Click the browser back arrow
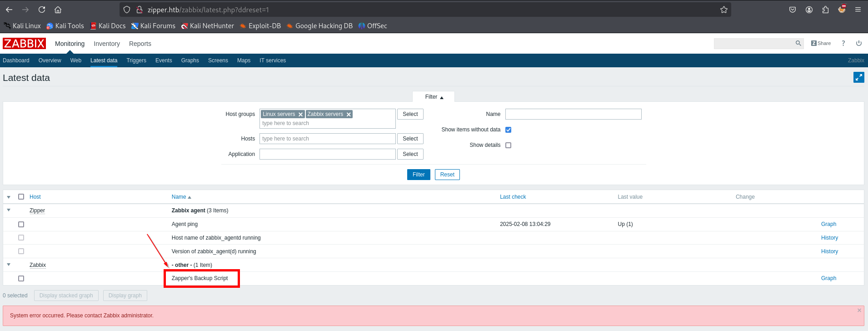The height and width of the screenshot is (331, 868). pos(9,10)
